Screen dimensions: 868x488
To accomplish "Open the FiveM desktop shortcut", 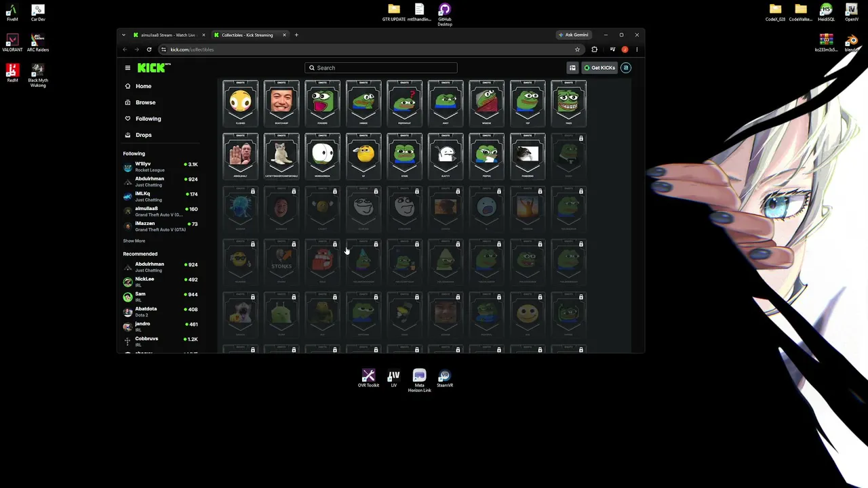I will (x=12, y=13).
